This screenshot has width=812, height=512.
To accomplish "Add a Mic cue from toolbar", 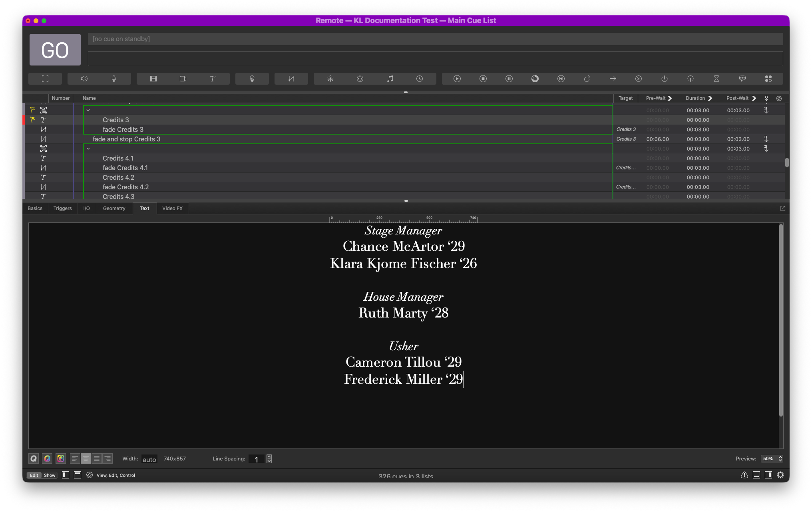I will [x=114, y=79].
